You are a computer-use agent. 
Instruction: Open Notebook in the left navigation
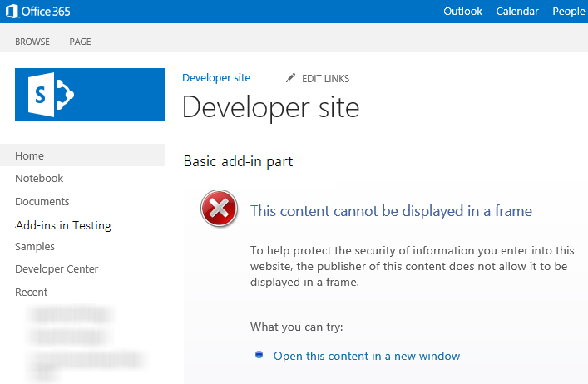point(39,179)
